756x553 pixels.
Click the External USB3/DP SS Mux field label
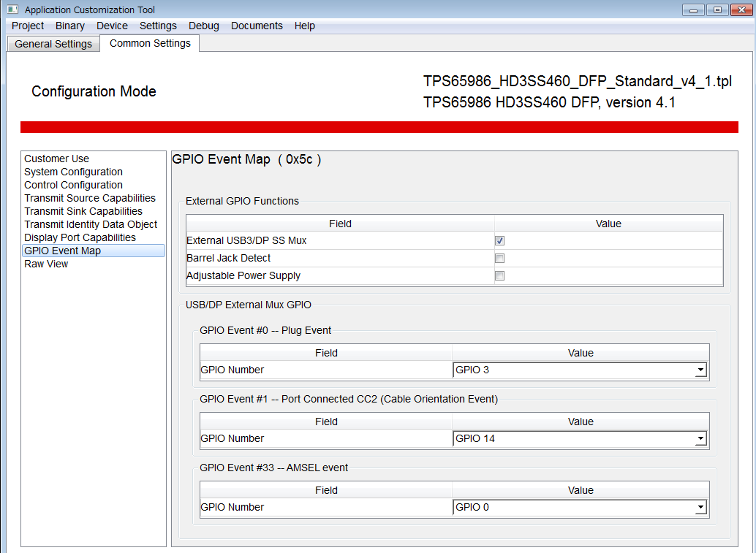coord(246,241)
